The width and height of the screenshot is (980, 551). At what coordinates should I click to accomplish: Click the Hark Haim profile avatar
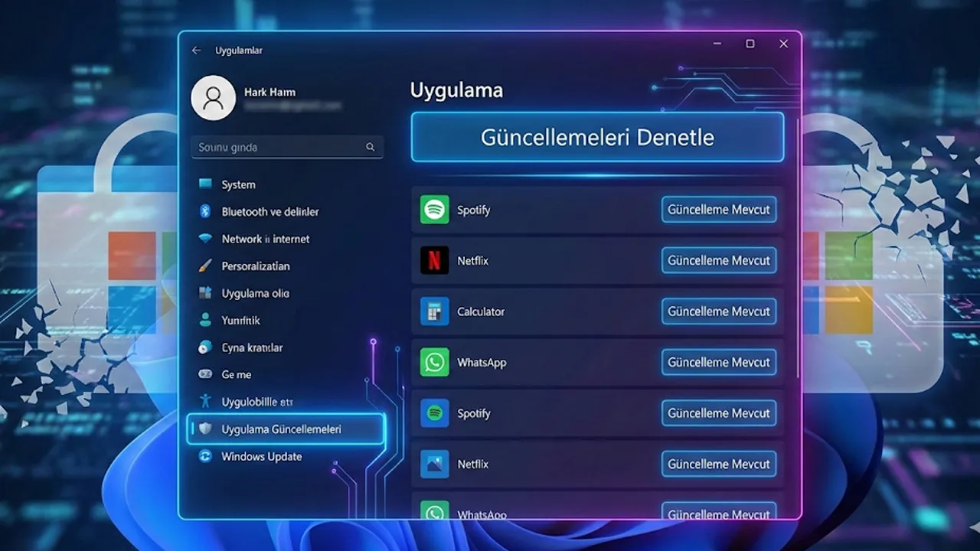pos(213,98)
